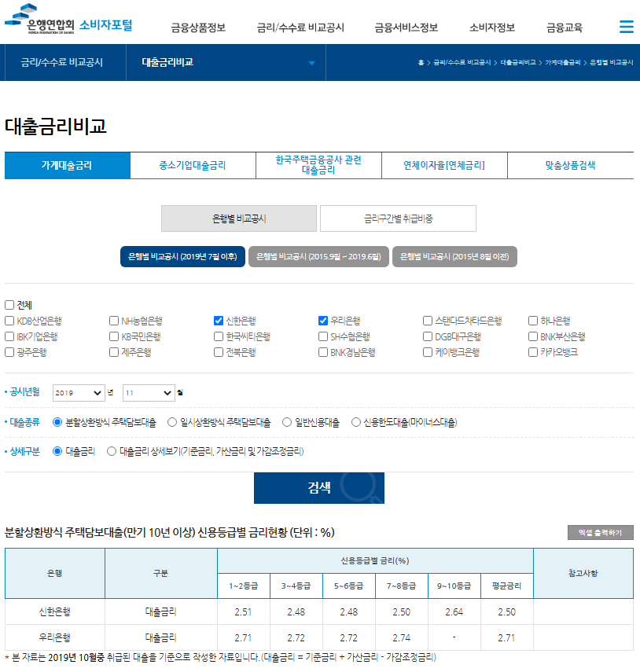
Task: Click 은행별 비교공시 (2019년 7월 이후) button
Action: [x=182, y=257]
